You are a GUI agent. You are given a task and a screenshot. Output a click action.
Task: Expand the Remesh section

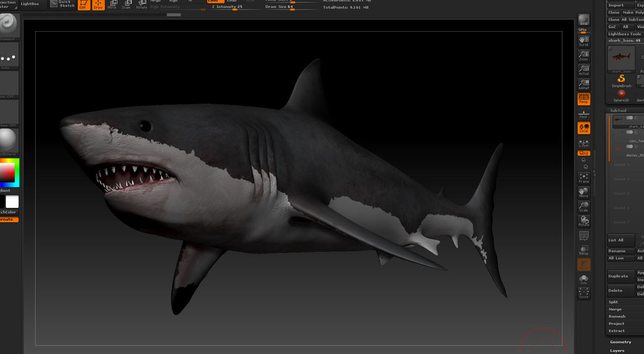pyautogui.click(x=617, y=316)
